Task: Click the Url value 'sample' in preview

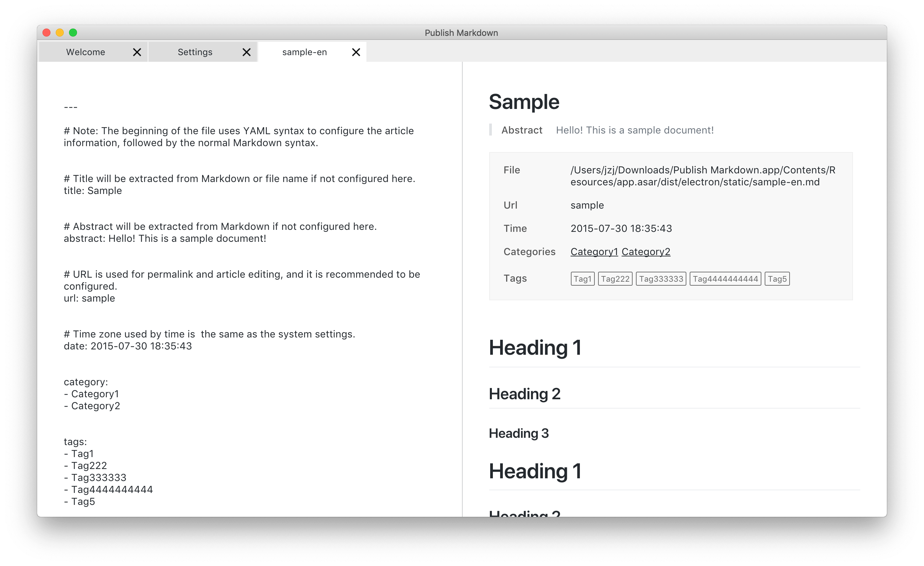Action: [587, 205]
